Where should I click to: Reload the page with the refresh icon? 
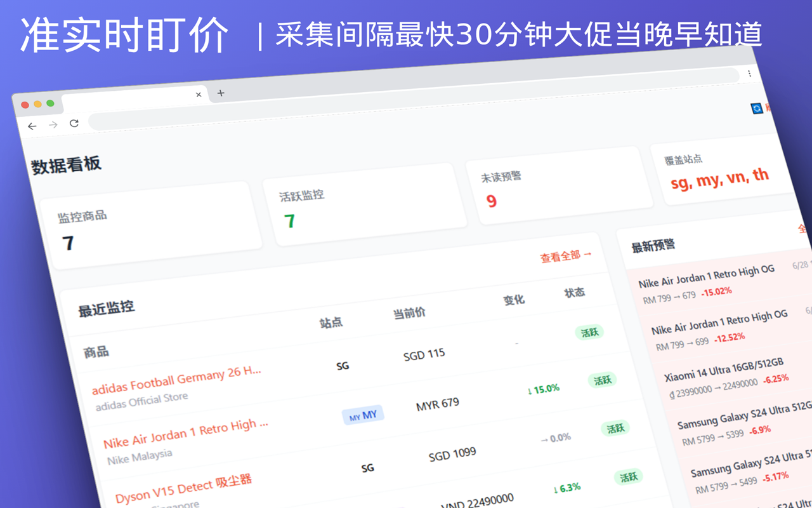(74, 123)
